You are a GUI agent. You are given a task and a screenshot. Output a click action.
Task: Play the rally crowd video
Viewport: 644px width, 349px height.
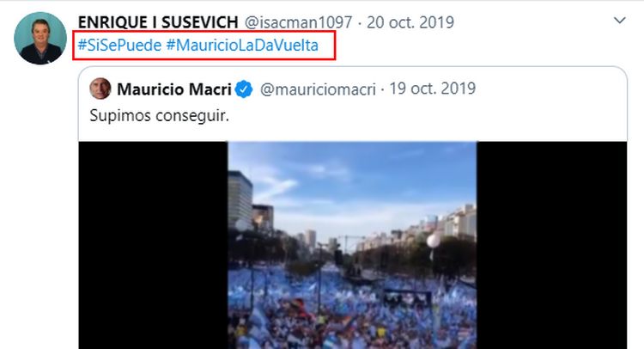point(352,245)
